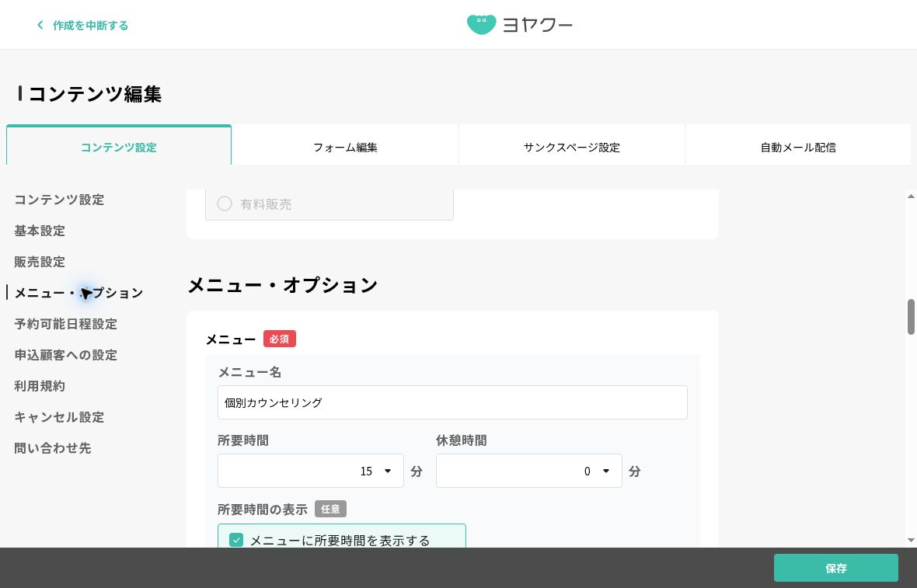Viewport: 917px width, 588px height.
Task: Click the 休憩時間 label
Action: point(462,440)
